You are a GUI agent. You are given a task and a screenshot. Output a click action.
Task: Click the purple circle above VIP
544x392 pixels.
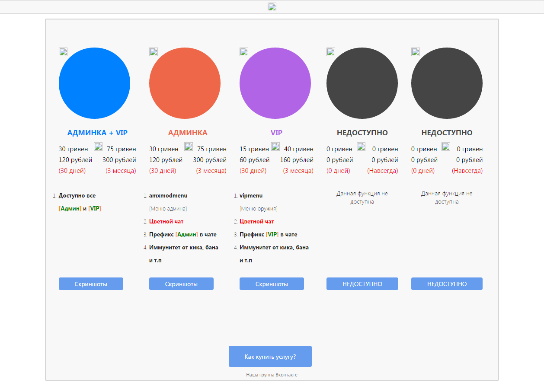pos(275,83)
